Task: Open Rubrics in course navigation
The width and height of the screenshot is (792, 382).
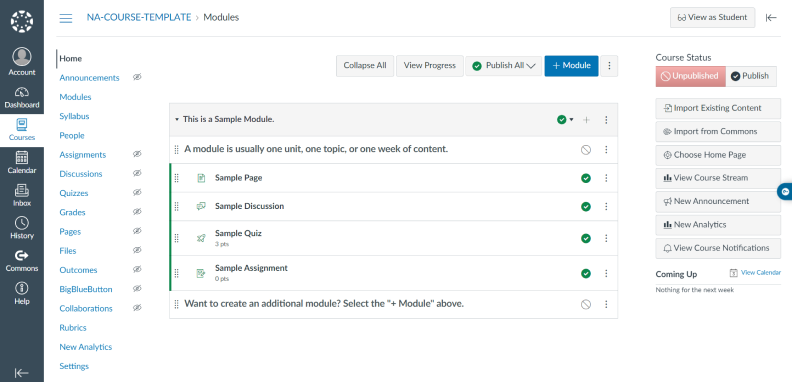Action: point(73,327)
